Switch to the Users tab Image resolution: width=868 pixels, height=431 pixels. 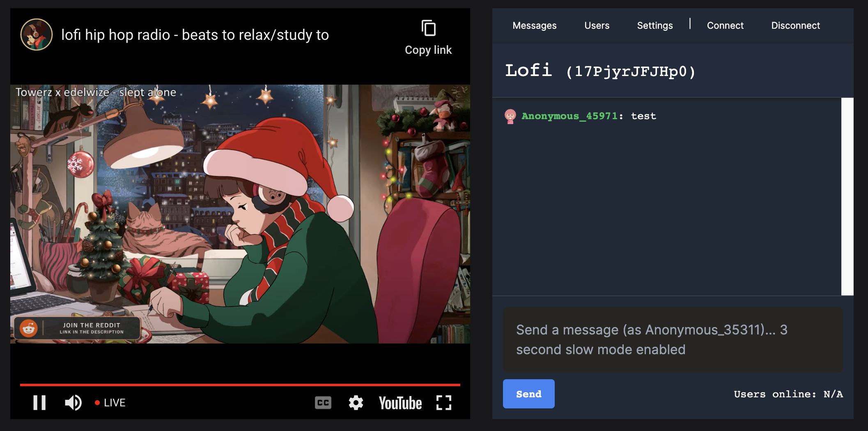click(597, 25)
